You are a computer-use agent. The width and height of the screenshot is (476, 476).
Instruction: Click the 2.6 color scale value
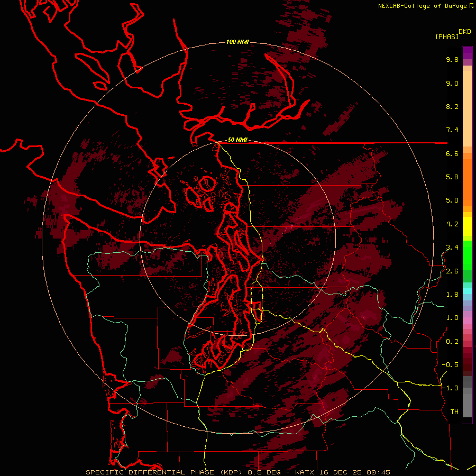pyautogui.click(x=452, y=271)
